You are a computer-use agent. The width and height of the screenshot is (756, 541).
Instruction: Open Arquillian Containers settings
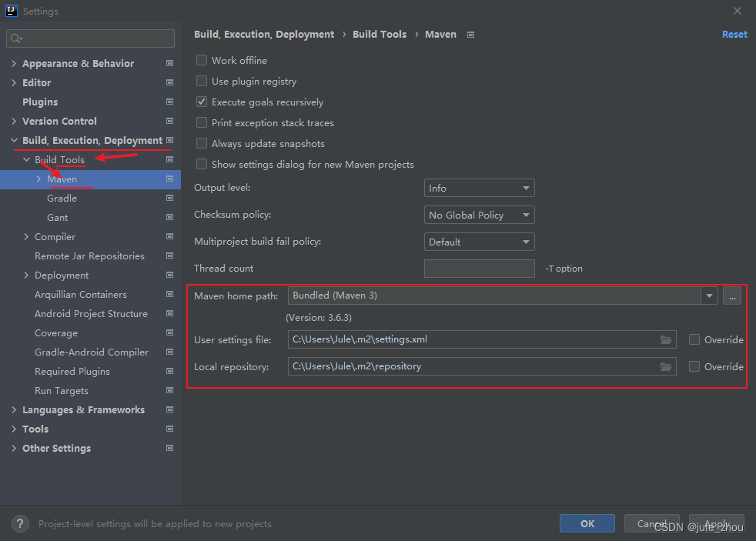pos(81,294)
